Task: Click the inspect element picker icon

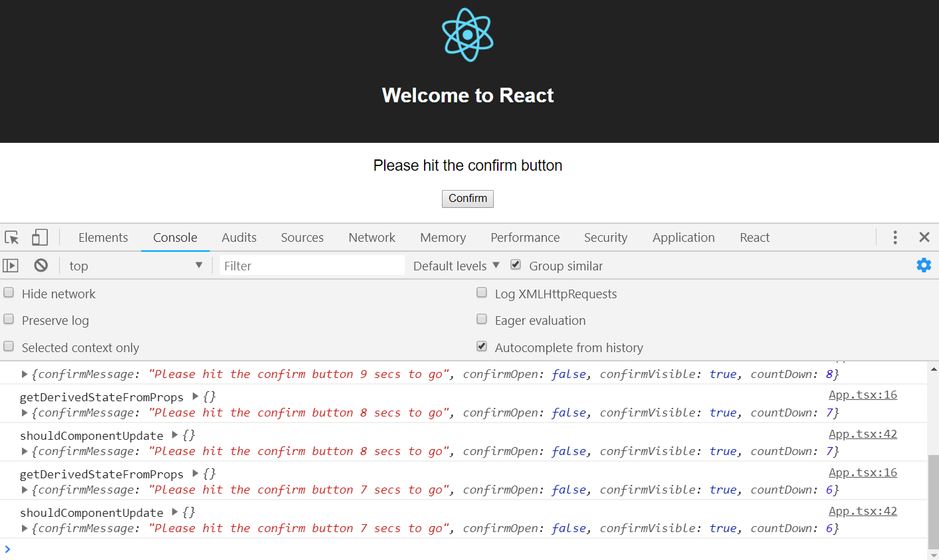Action: (12, 238)
